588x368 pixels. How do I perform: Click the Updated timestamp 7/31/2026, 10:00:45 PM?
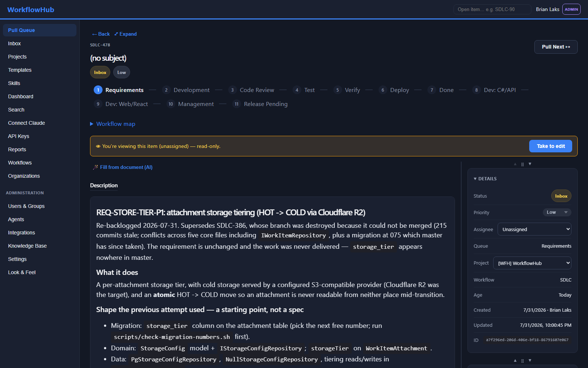[x=546, y=325]
